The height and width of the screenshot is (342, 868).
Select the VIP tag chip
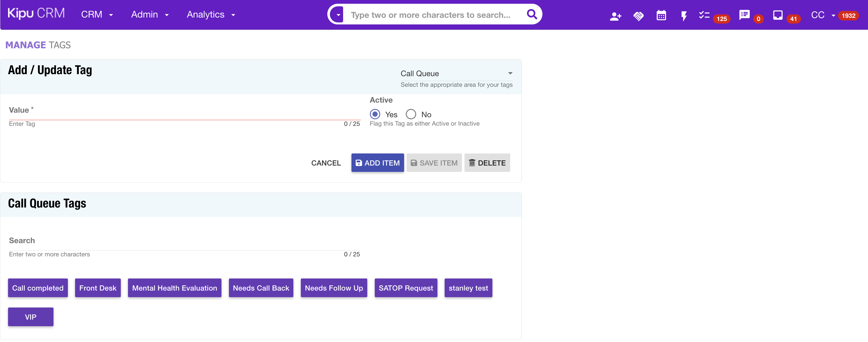[30, 317]
